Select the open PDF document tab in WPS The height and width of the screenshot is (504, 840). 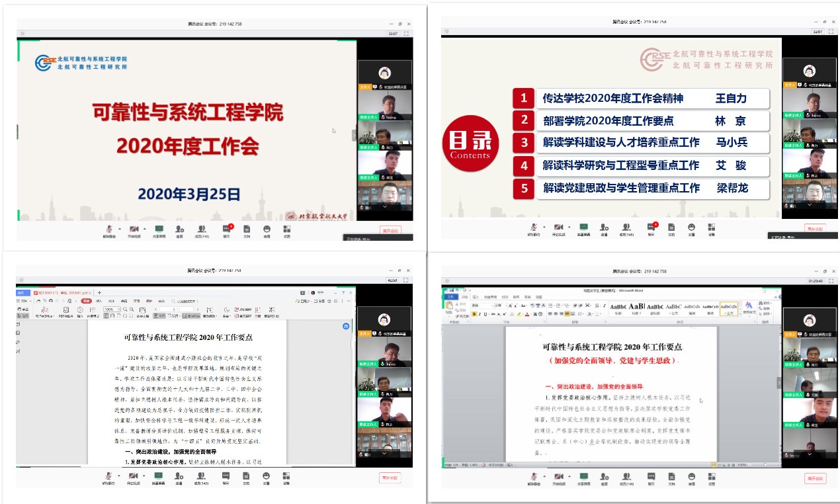(x=63, y=292)
